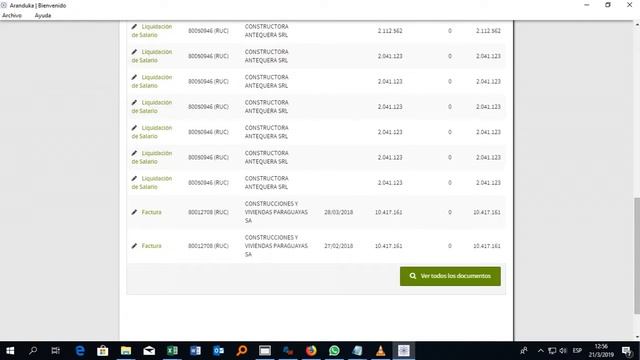The width and height of the screenshot is (640, 360).
Task: Open the Liquidación de Salario link with amount 2.112.562
Action: pos(152,31)
